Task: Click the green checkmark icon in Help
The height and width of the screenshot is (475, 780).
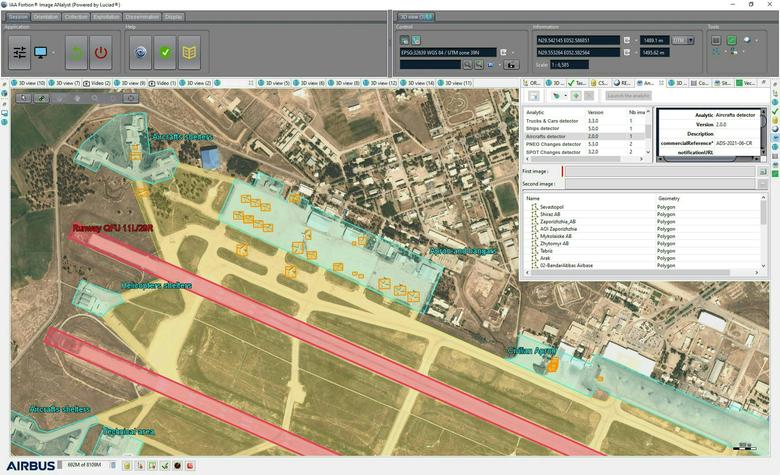Action: 166,52
